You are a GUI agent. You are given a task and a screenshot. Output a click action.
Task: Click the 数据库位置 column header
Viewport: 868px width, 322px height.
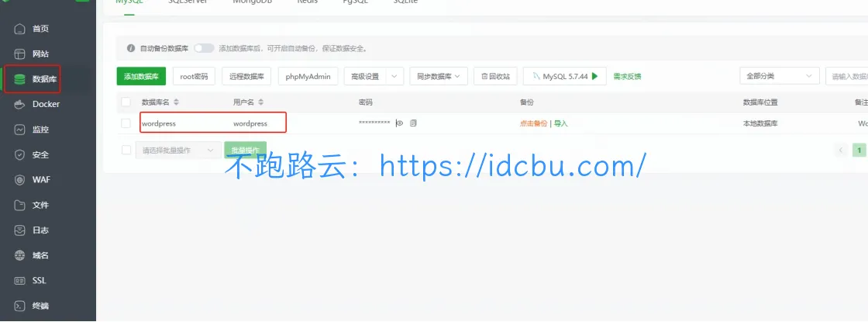(x=760, y=102)
